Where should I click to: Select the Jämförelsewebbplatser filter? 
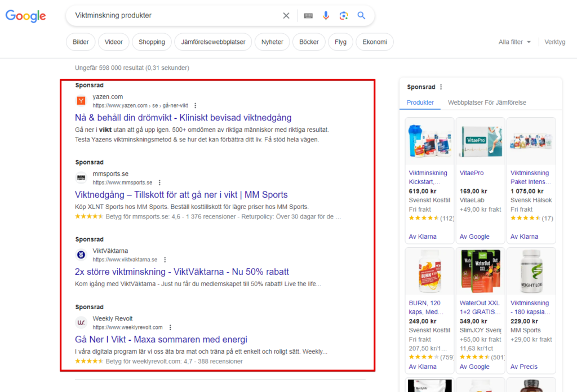tap(213, 42)
